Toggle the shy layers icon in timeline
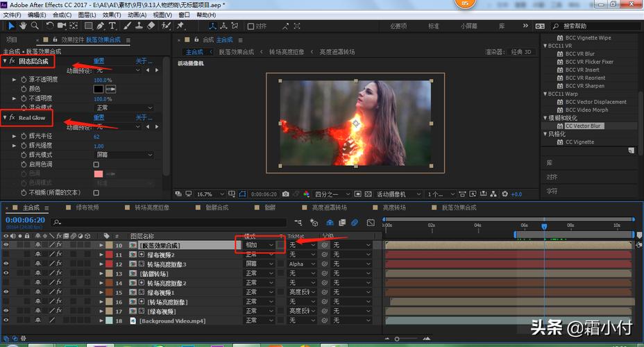 [x=330, y=223]
